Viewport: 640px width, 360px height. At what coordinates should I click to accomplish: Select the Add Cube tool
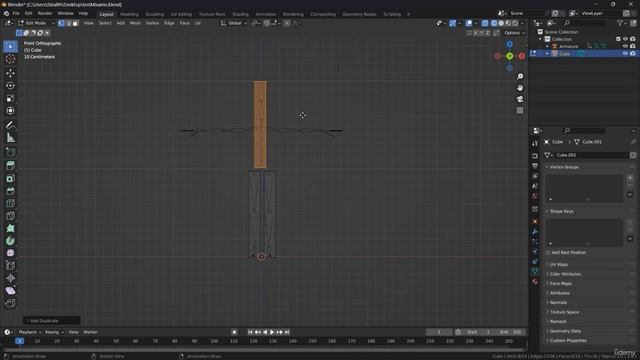point(10,152)
